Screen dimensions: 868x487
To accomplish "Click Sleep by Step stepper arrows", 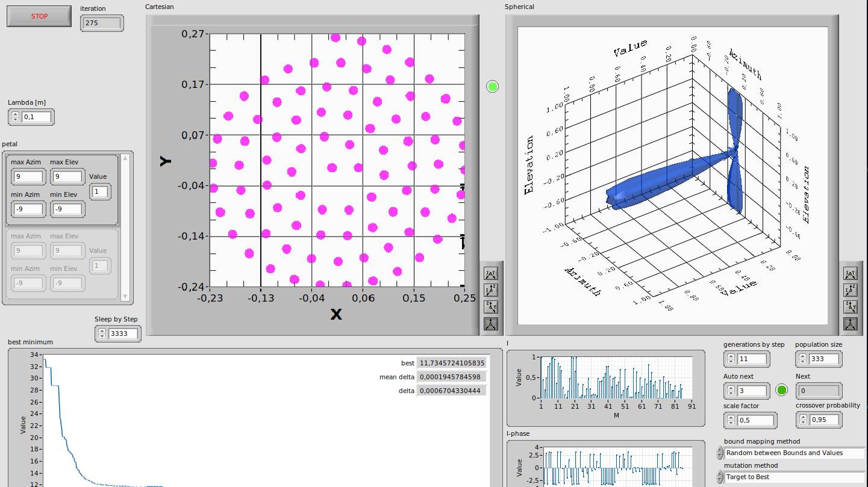I will (102, 333).
